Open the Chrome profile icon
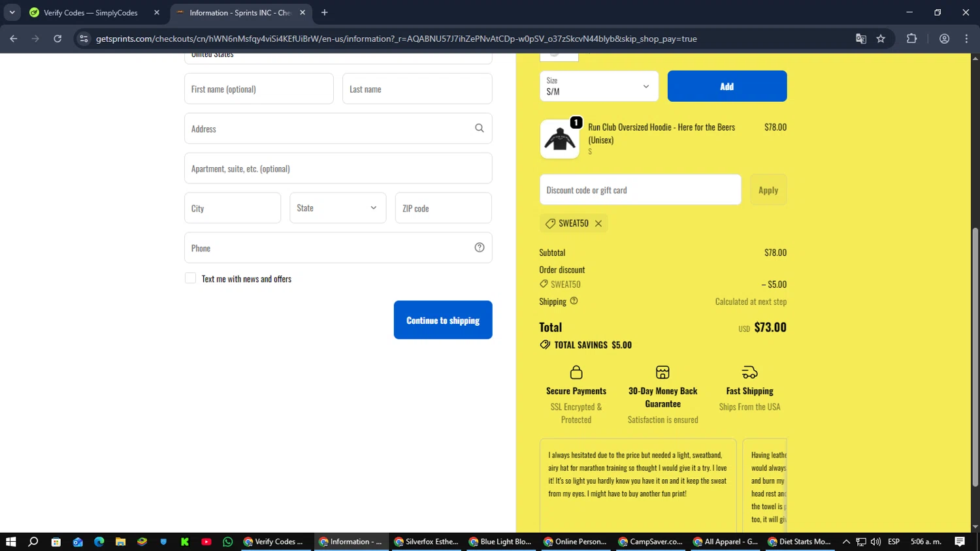The height and width of the screenshot is (551, 980). tap(945, 39)
